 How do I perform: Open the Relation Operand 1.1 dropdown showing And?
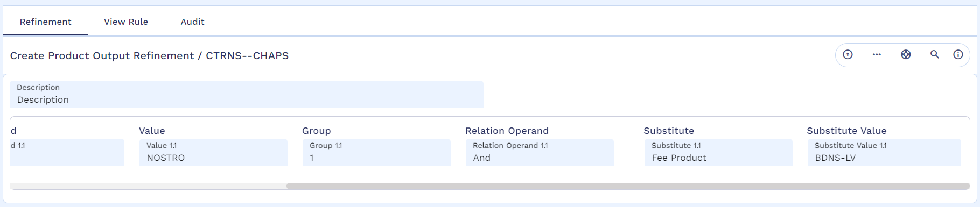(540, 152)
